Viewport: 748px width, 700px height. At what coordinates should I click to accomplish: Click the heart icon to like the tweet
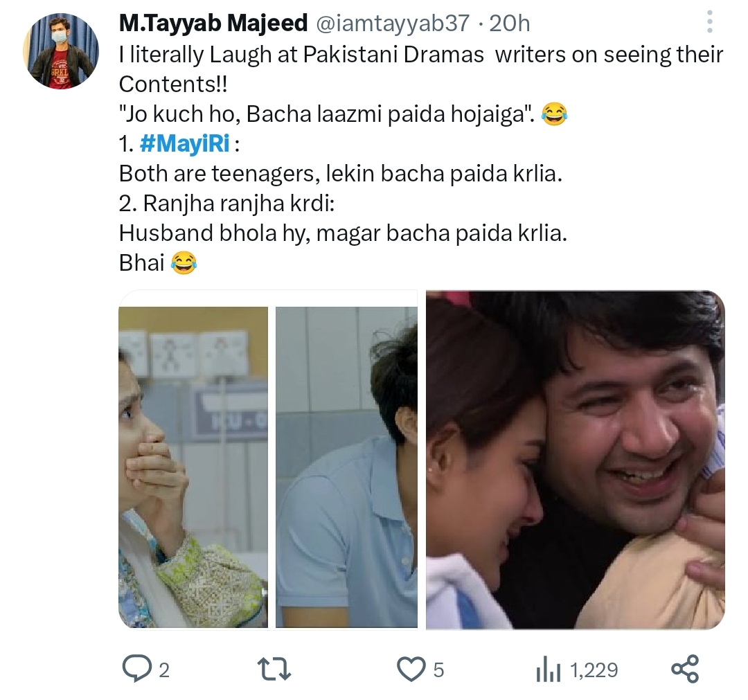411,670
